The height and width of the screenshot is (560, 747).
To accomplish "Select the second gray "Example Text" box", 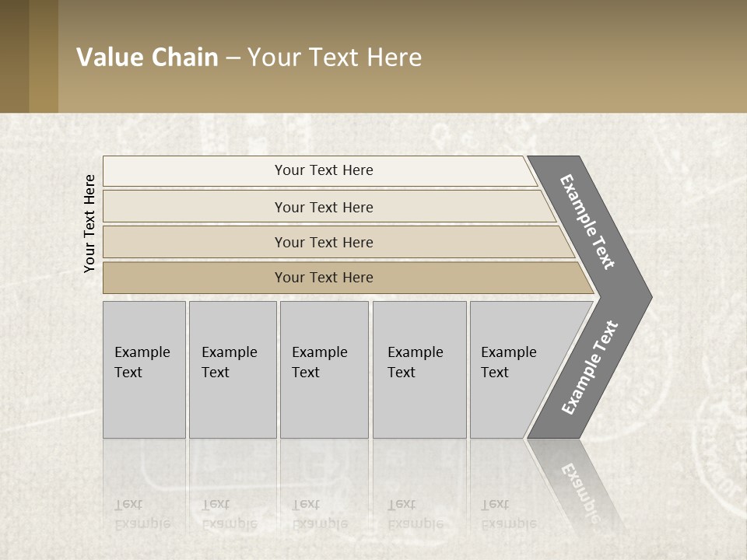I will (x=232, y=369).
